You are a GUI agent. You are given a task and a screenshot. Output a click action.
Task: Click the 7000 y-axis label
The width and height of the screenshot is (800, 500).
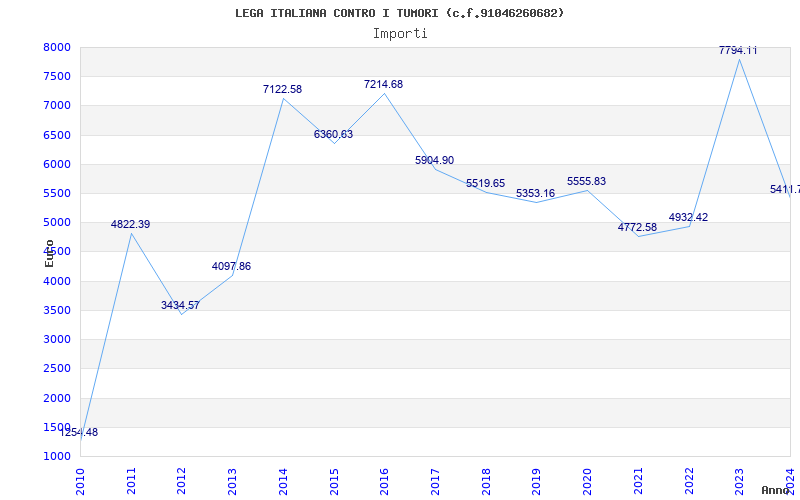pos(57,106)
